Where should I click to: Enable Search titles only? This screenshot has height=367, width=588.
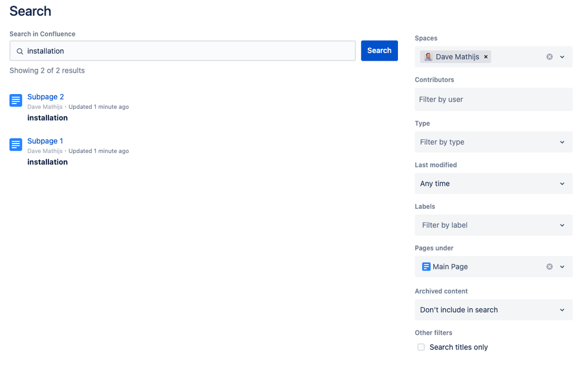421,347
